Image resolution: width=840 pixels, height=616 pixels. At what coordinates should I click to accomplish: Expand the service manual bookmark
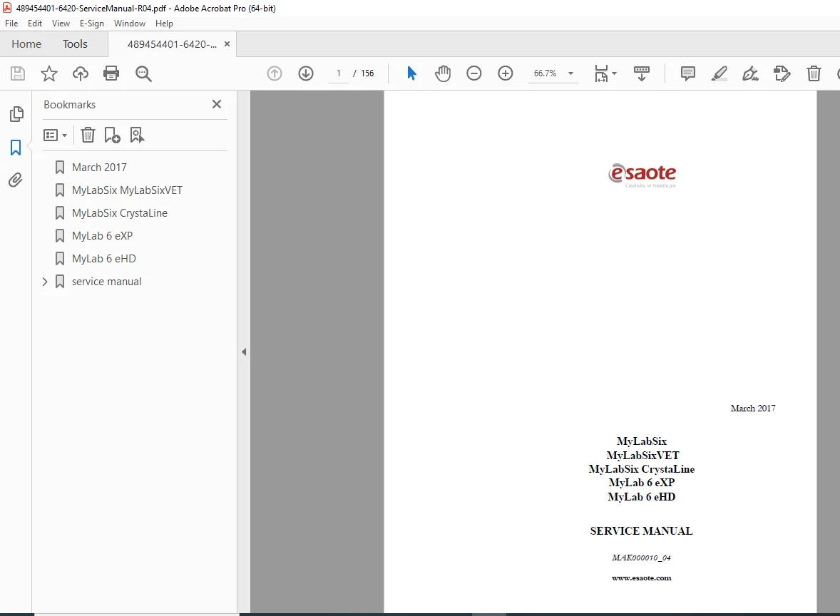(45, 281)
